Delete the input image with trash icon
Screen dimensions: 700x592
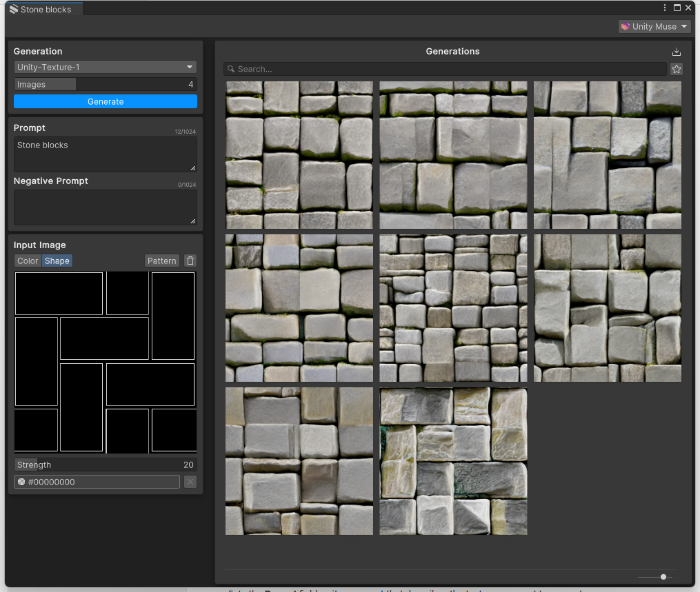(x=190, y=261)
